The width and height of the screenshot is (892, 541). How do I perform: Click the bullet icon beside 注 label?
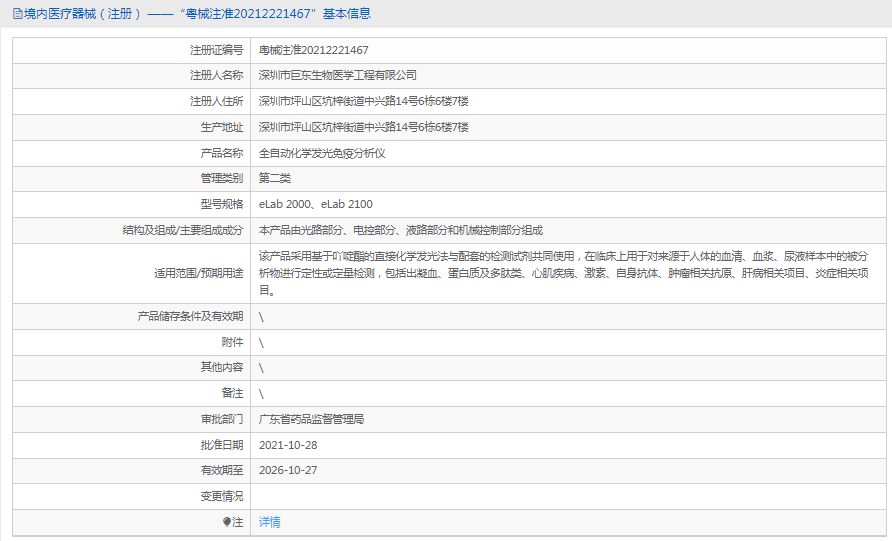226,522
